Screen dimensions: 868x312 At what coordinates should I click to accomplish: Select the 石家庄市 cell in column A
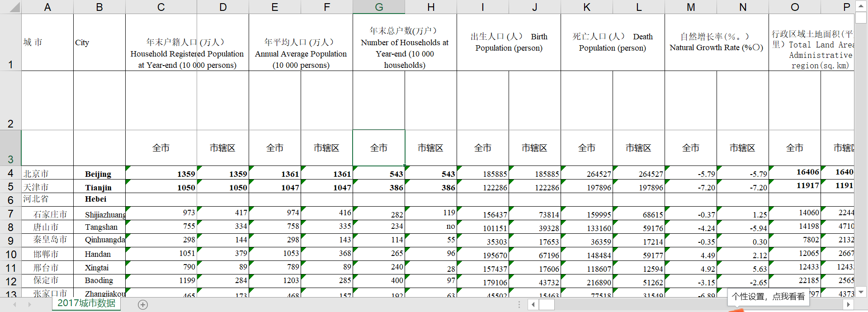[47, 214]
